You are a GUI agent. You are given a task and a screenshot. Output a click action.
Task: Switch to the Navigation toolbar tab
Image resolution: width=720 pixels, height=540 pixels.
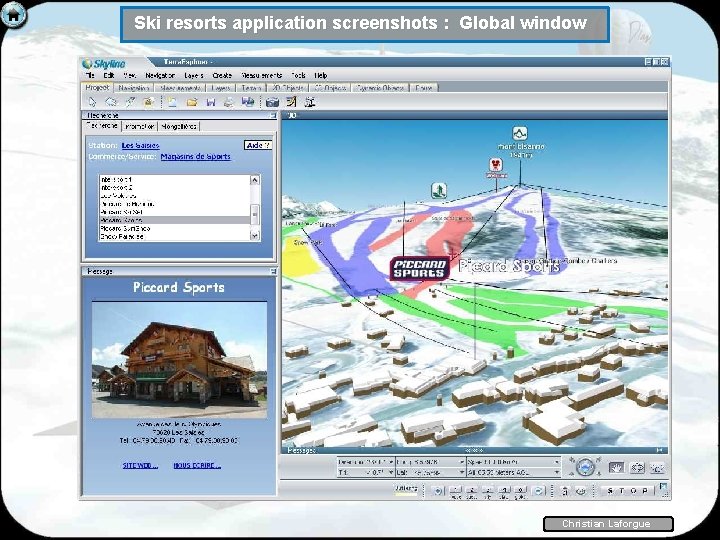[x=133, y=88]
